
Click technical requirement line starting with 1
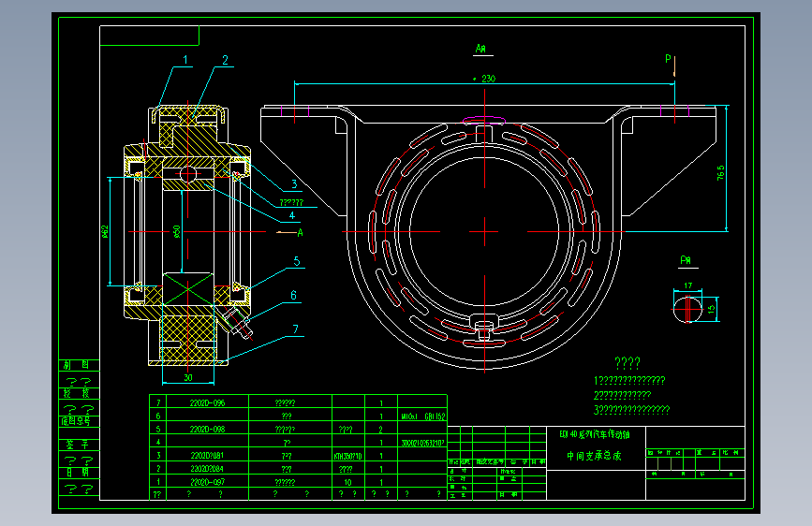click(629, 381)
